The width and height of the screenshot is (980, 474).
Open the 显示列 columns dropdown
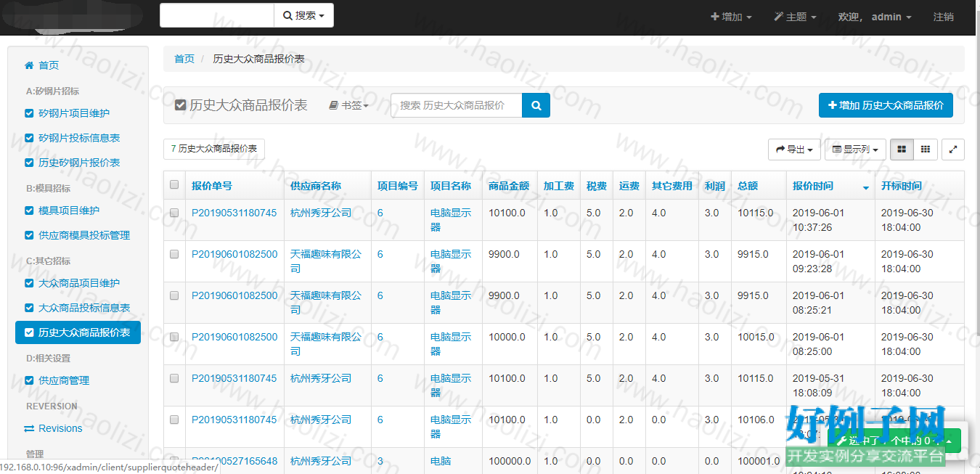coord(855,150)
